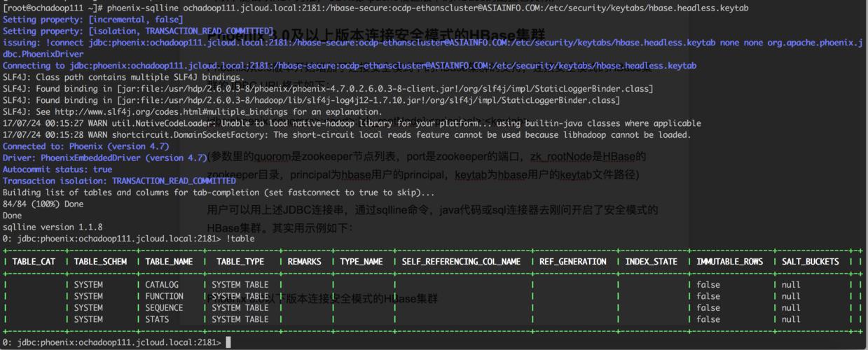The image size is (868, 350).
Task: Click SYSTEM schema in the FUNCTION row
Action: click(88, 296)
